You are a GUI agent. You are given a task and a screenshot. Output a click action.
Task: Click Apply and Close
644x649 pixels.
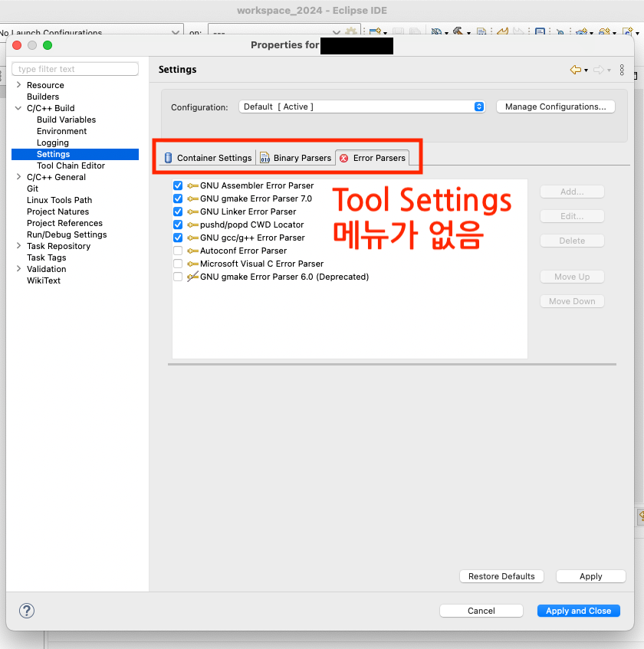click(578, 611)
